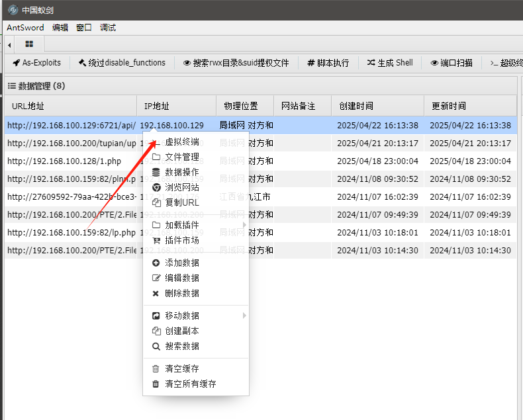523x420 pixels.
Task: Click the magnifier icon for 搜索数据
Action: [156, 347]
